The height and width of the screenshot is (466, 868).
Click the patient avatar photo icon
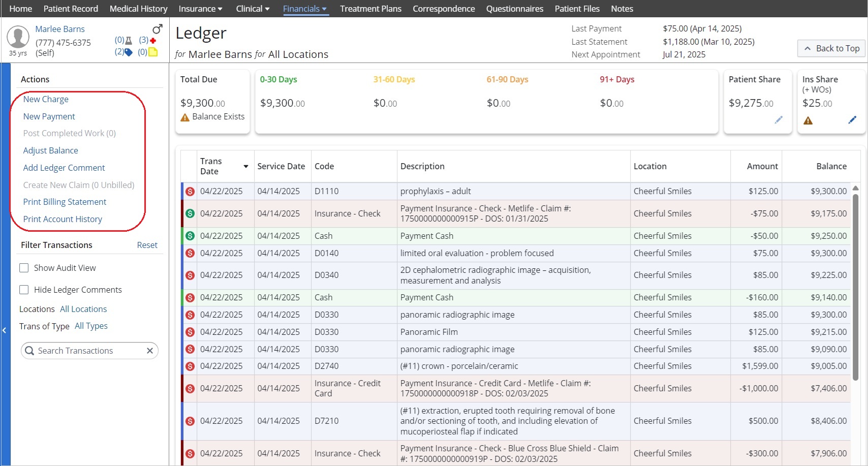pyautogui.click(x=18, y=38)
